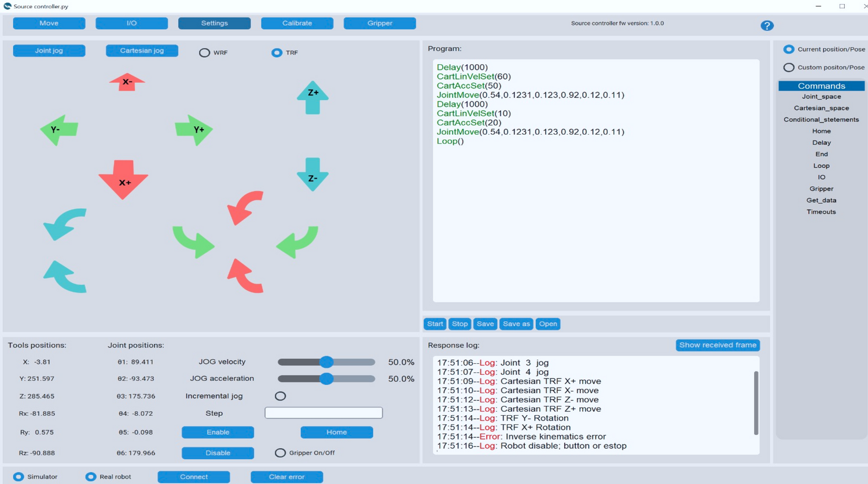Jog the robot with Y+ arrow

tap(194, 130)
